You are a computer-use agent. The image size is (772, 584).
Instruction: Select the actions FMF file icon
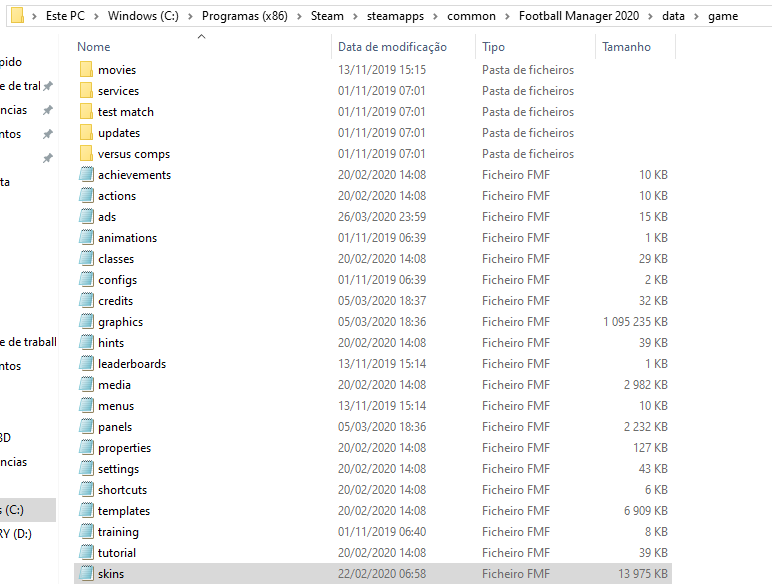86,195
